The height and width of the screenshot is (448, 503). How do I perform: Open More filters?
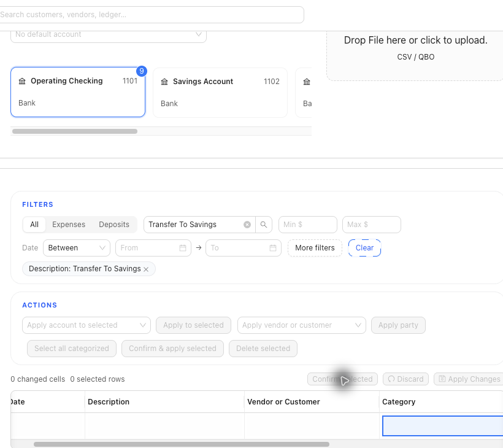pos(315,248)
